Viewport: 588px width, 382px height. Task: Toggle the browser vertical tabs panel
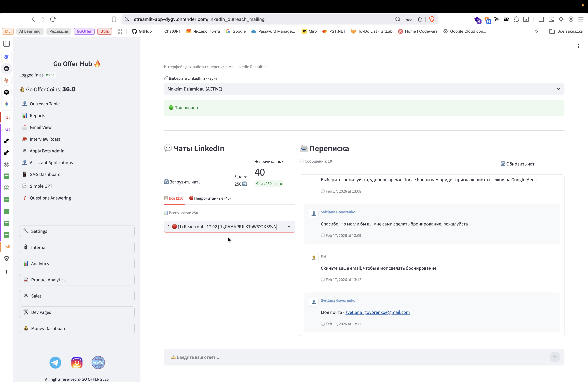point(7,44)
